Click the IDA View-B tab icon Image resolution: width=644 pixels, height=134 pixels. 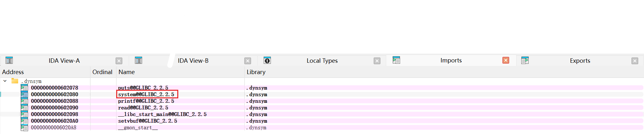[x=139, y=61]
